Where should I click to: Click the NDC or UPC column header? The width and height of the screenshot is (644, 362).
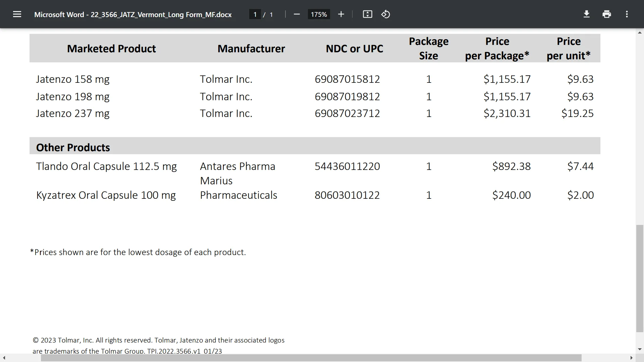point(355,49)
